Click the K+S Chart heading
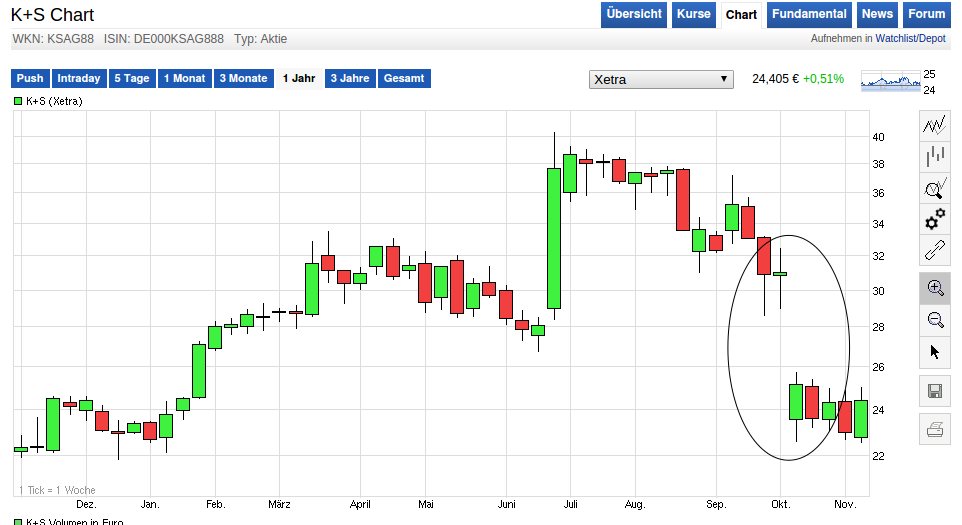Image resolution: width=962 pixels, height=525 pixels. 53,15
